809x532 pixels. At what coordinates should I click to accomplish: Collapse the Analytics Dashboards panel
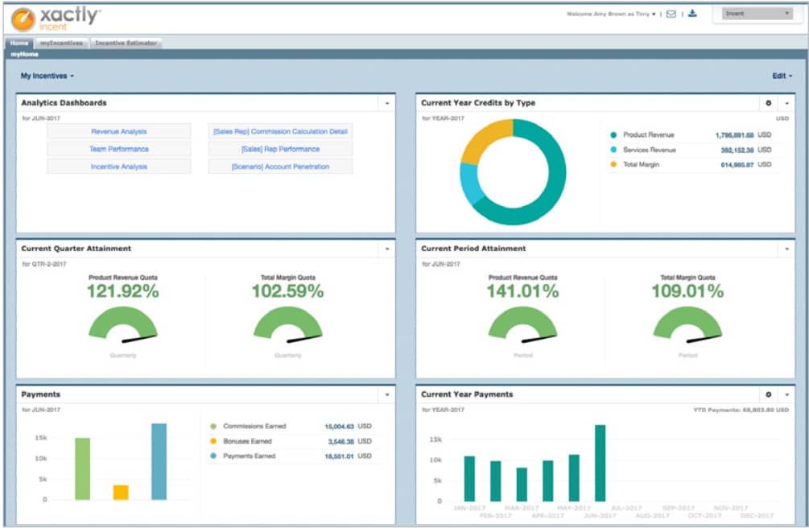[387, 102]
